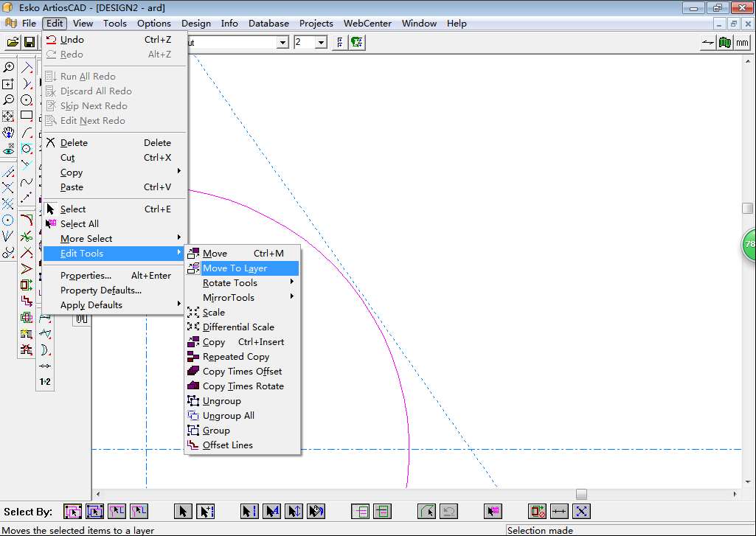Toggle the second Select By mode icon

(x=95, y=511)
